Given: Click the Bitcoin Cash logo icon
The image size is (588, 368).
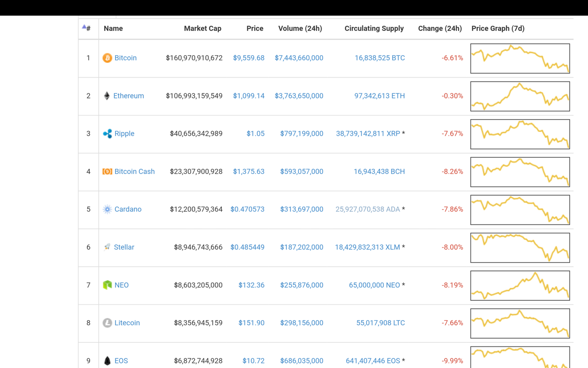Looking at the screenshot, I should tap(107, 172).
